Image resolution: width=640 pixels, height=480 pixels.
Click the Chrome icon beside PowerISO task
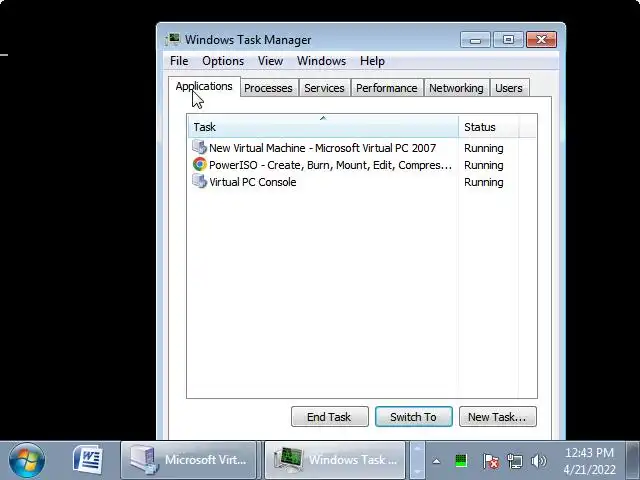click(200, 164)
